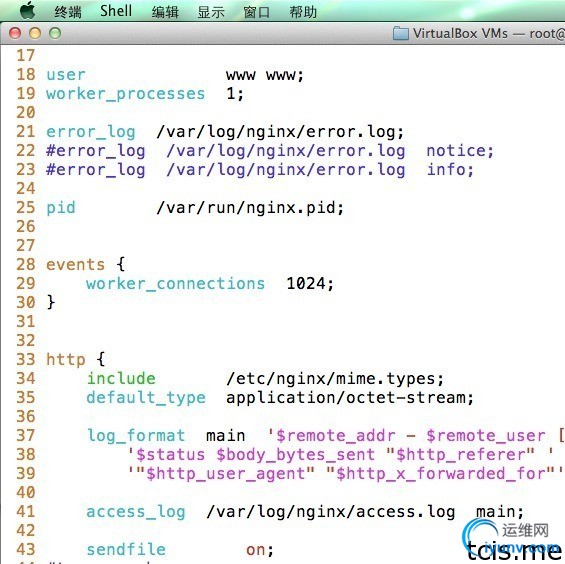Viewport: 565px width, 564px height.
Task: Click the value '1;' on line 19
Action: click(x=235, y=94)
